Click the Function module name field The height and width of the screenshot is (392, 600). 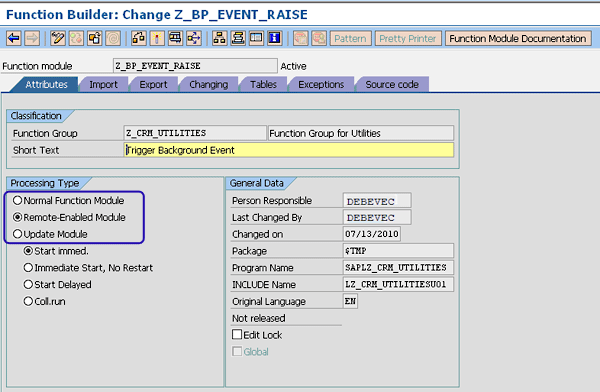195,66
